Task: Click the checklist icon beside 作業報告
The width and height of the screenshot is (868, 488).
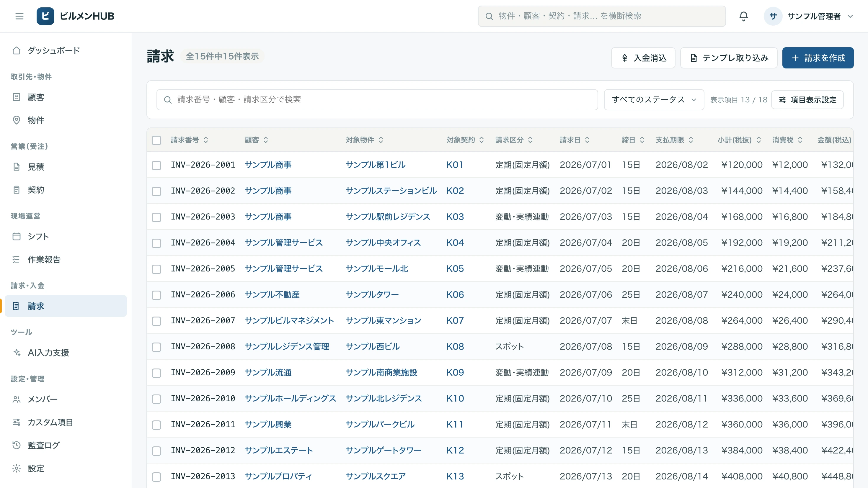Action: [17, 259]
